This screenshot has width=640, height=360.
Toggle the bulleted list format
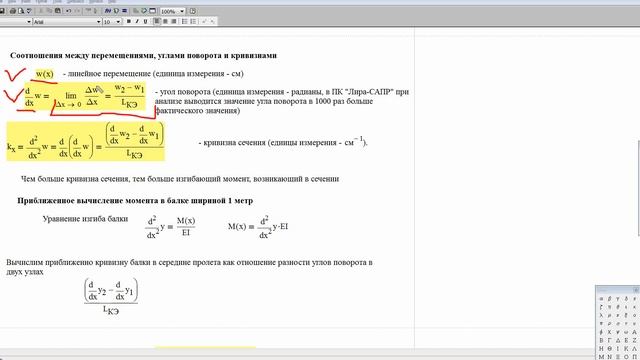tap(184, 22)
